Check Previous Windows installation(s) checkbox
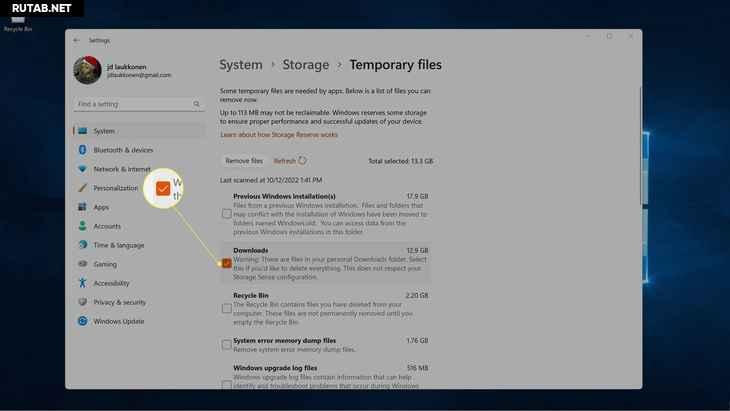 pos(227,214)
